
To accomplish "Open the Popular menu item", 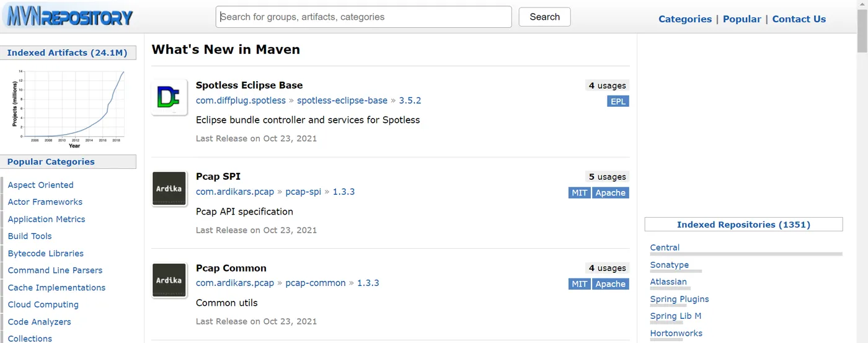I will [x=742, y=19].
